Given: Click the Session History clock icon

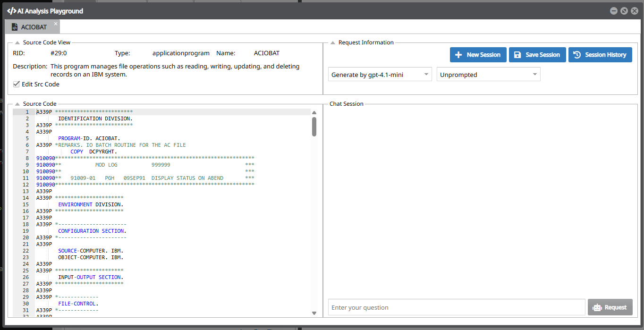Looking at the screenshot, I should (x=577, y=55).
